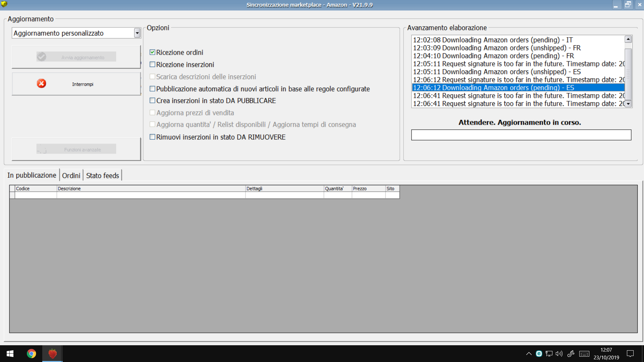Toggle Aggiorna prezzi di vendita checkbox
The image size is (644, 362).
click(x=152, y=113)
